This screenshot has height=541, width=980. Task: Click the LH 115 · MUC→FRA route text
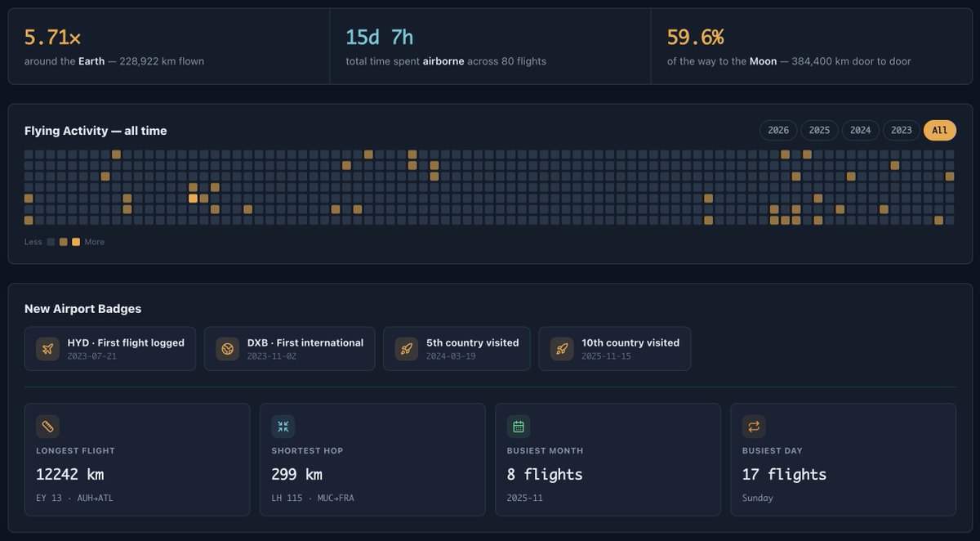[x=313, y=498]
